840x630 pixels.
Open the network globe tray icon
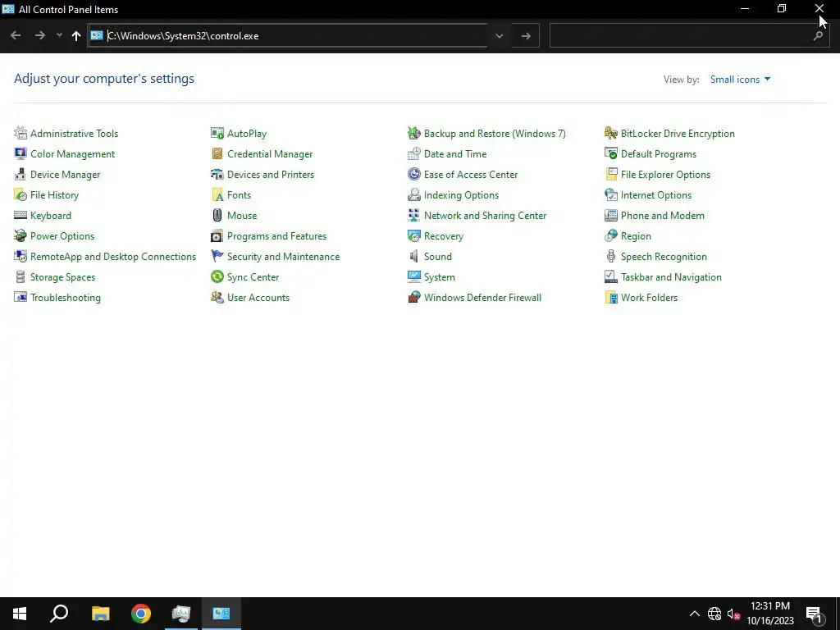pyautogui.click(x=714, y=614)
